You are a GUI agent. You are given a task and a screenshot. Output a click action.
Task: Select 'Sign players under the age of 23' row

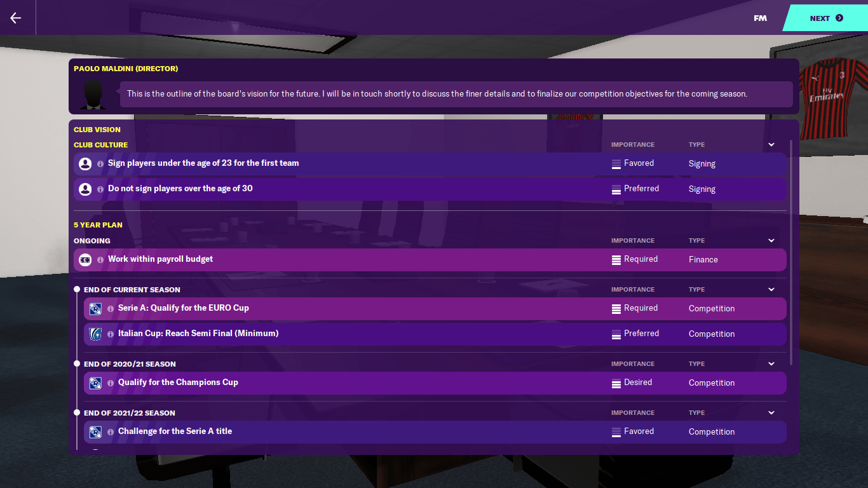(430, 163)
